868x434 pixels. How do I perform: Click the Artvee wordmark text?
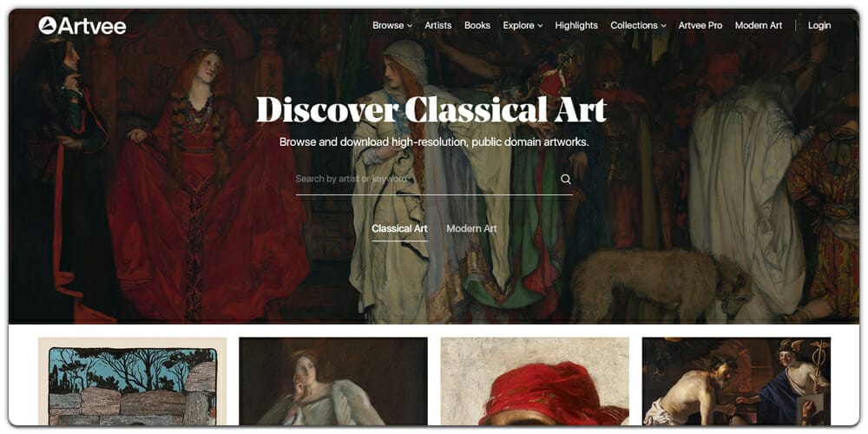pyautogui.click(x=93, y=26)
